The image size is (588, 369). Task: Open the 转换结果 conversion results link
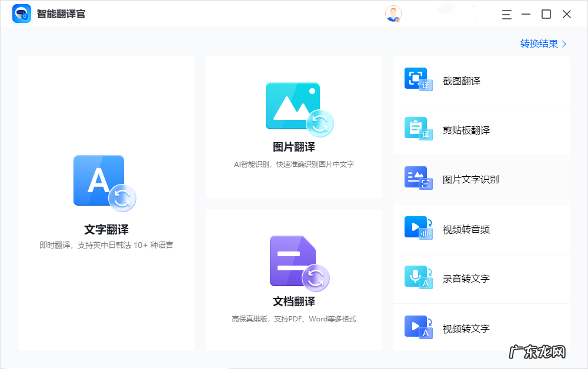(x=539, y=44)
